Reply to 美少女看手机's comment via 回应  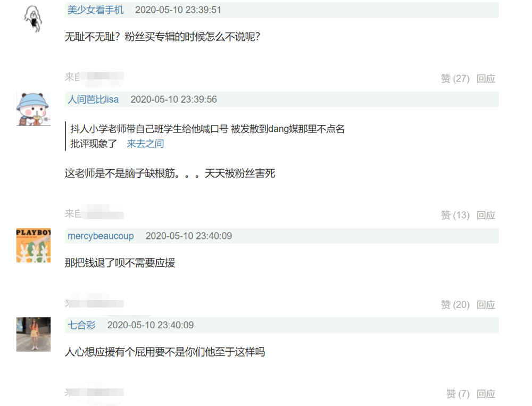486,79
